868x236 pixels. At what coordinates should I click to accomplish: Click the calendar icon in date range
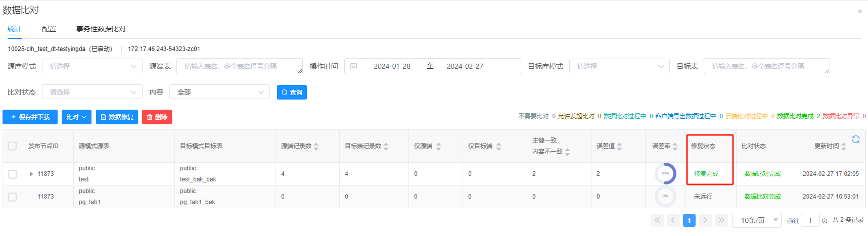[354, 66]
